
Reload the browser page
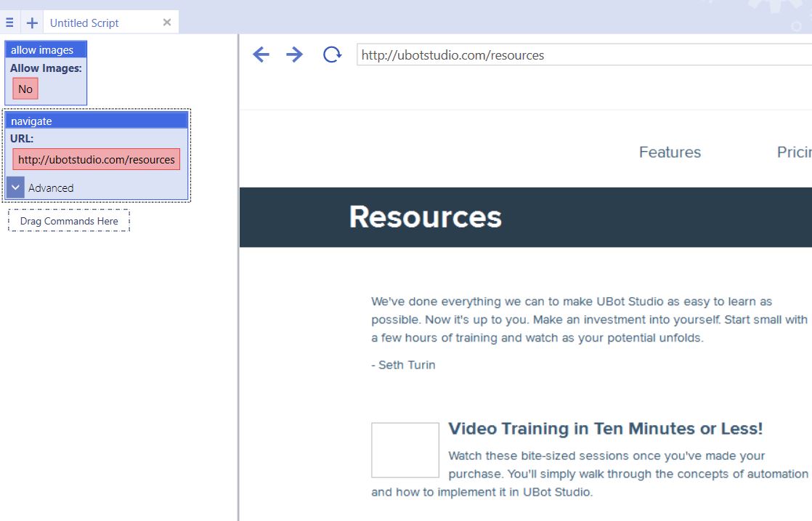click(332, 54)
